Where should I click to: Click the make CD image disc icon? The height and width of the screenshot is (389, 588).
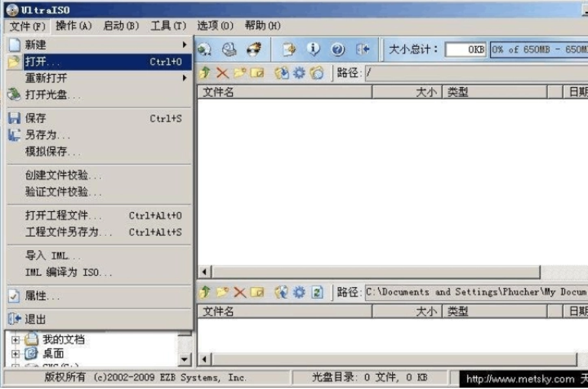tap(204, 49)
